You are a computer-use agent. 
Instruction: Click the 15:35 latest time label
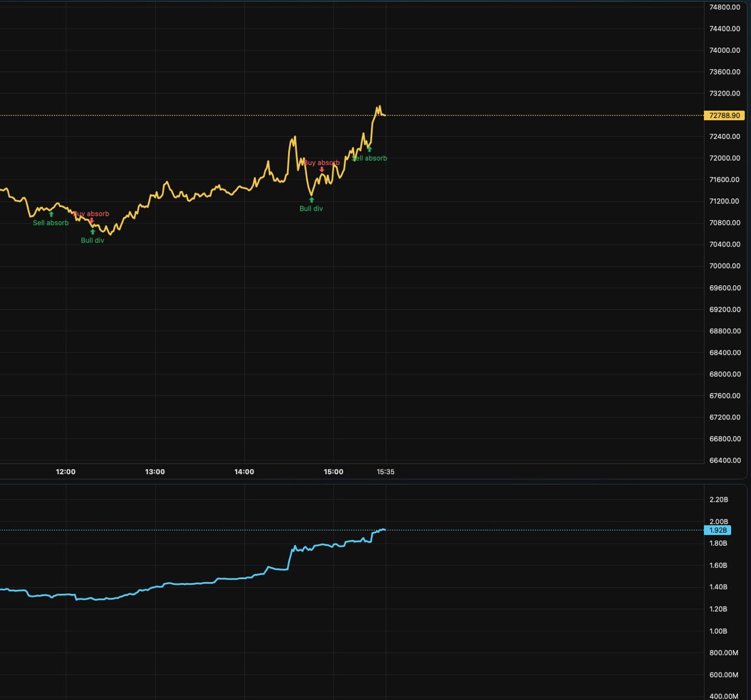[x=385, y=472]
